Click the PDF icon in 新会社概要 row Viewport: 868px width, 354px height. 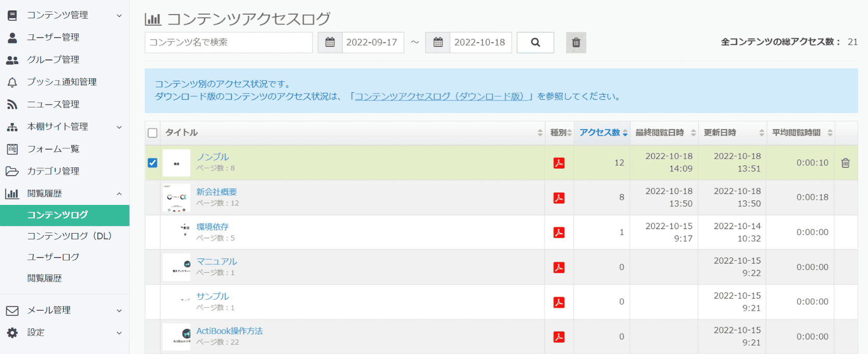coord(559,198)
